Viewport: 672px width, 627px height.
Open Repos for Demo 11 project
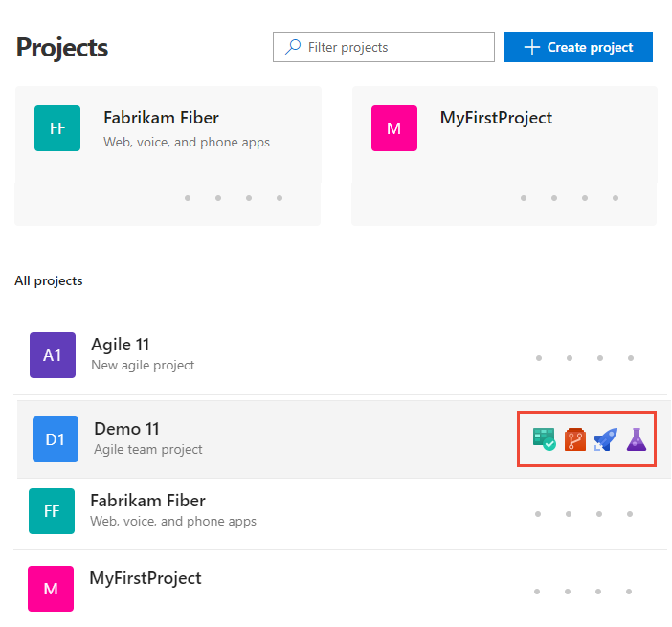(x=574, y=439)
